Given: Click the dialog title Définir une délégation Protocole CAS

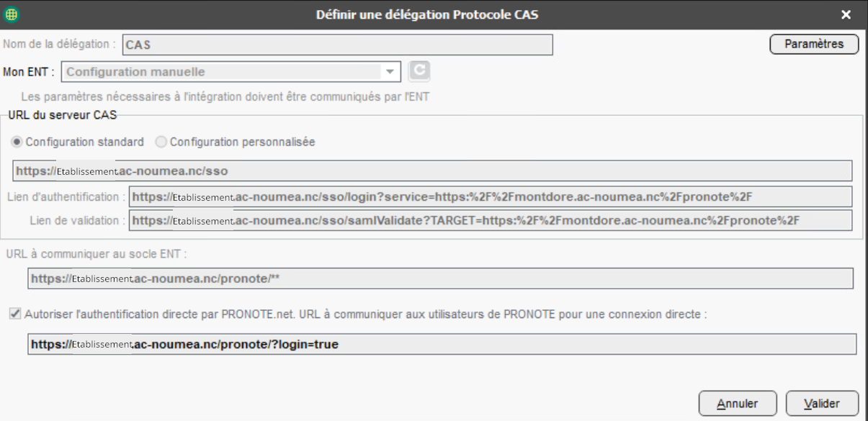Looking at the screenshot, I should click(427, 15).
